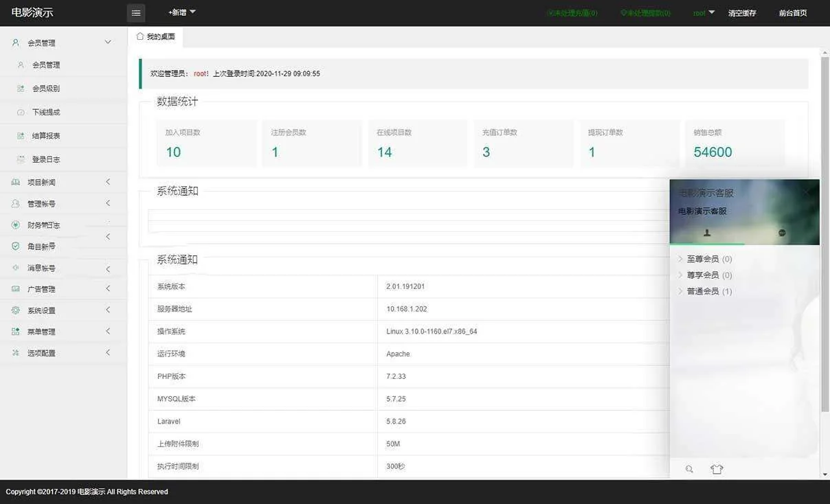Click the home icon on 我的桌面 tab
This screenshot has width=830, height=504.
[140, 36]
